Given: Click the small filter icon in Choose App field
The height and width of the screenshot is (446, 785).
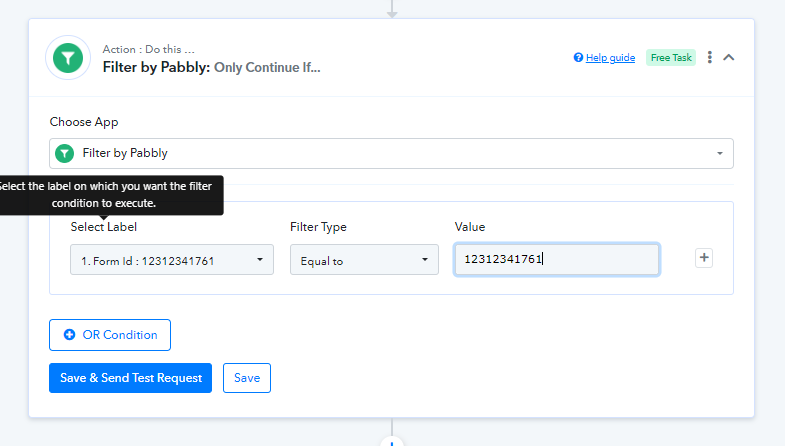Looking at the screenshot, I should pyautogui.click(x=65, y=153).
